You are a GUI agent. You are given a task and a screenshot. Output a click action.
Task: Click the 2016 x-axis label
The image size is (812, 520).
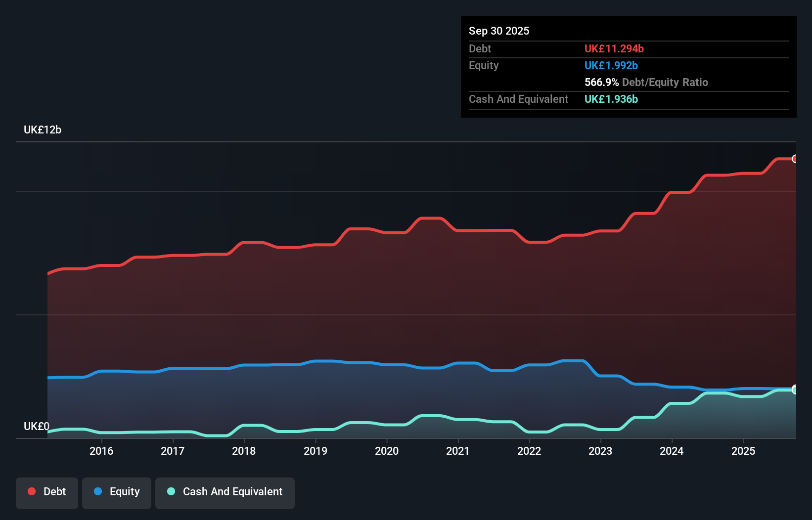tap(101, 451)
